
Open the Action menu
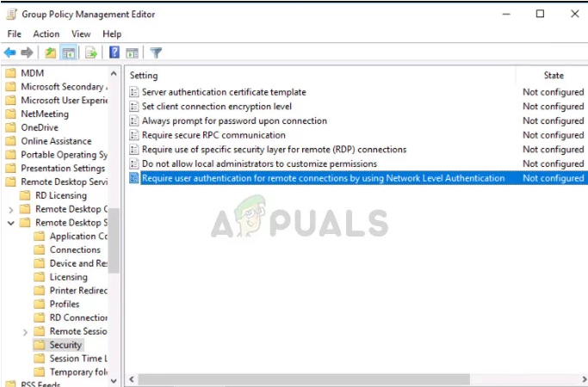(46, 34)
